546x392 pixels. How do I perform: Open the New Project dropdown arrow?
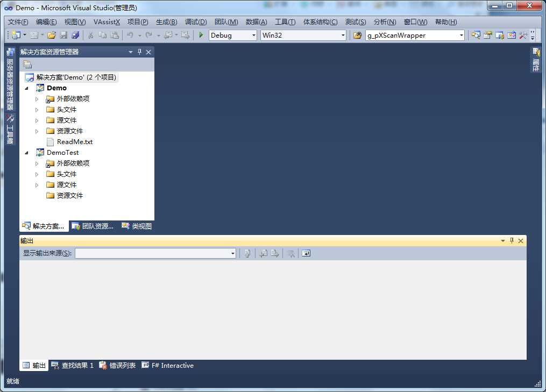(25, 35)
